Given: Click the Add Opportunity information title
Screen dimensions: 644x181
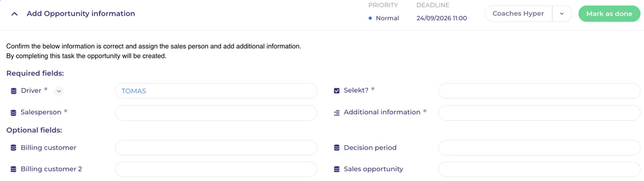Looking at the screenshot, I should pyautogui.click(x=81, y=14).
